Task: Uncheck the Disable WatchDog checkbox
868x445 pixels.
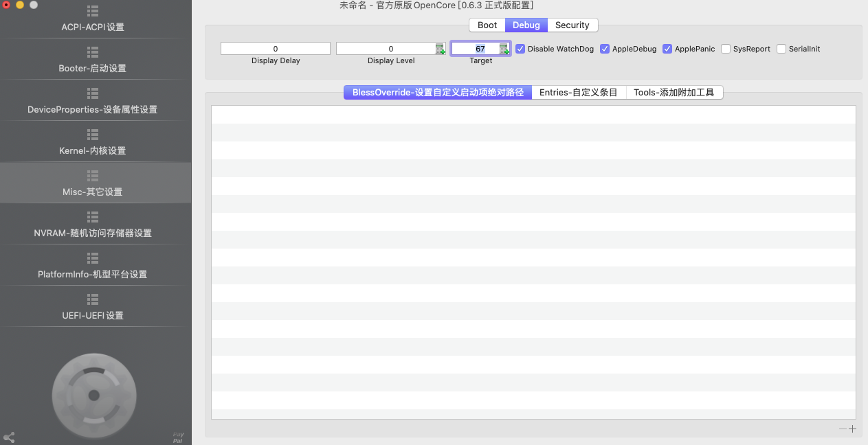Action: (520, 49)
